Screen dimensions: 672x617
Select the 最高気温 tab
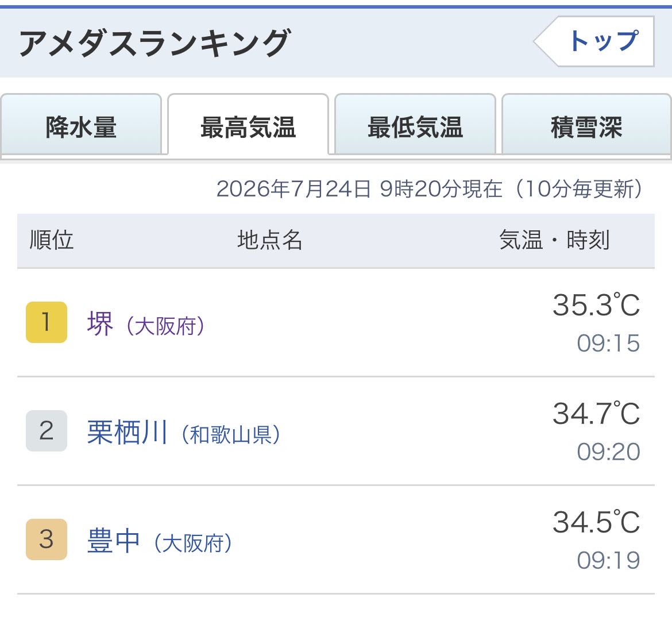click(x=248, y=125)
